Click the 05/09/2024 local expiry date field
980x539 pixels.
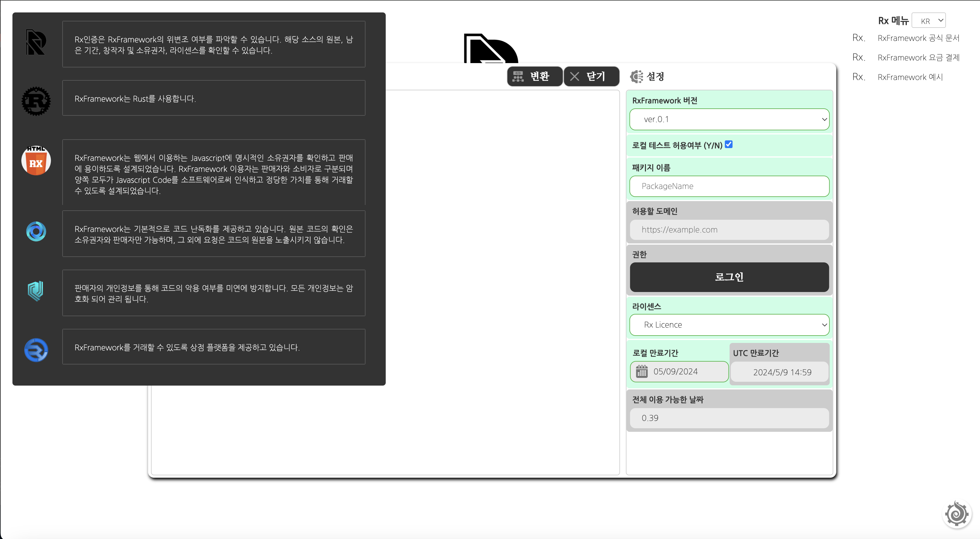click(x=679, y=372)
